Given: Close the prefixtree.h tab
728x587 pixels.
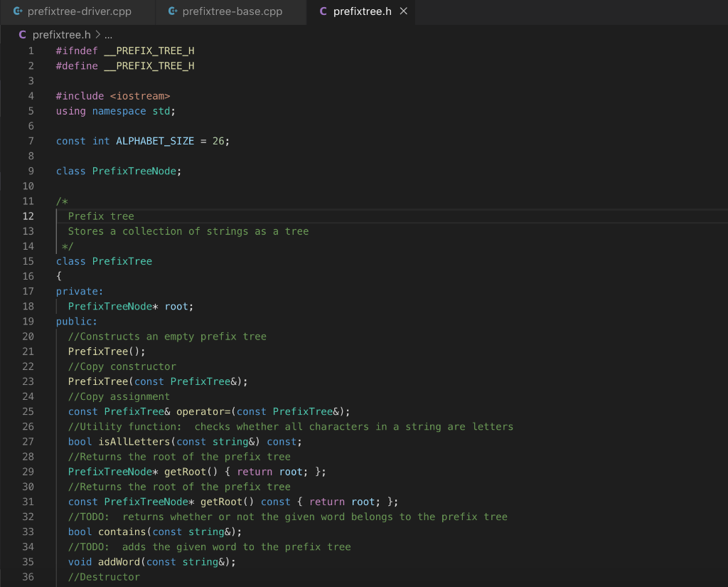Looking at the screenshot, I should (404, 11).
